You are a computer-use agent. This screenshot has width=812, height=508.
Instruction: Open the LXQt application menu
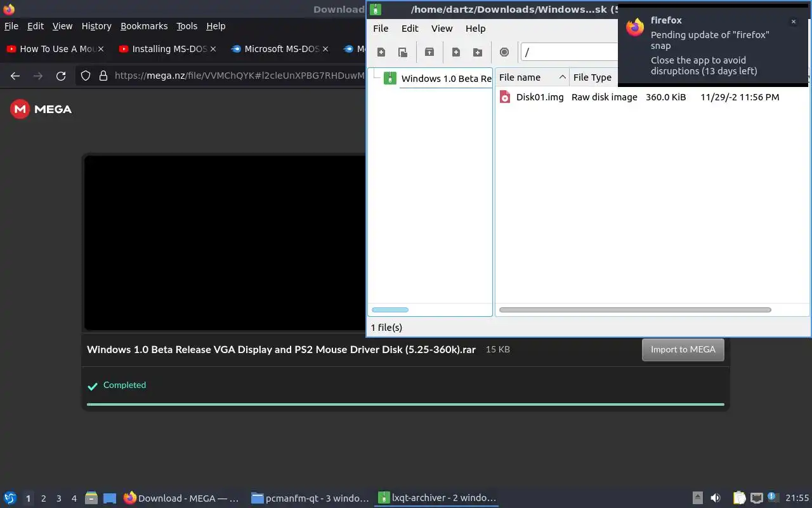pos(10,498)
